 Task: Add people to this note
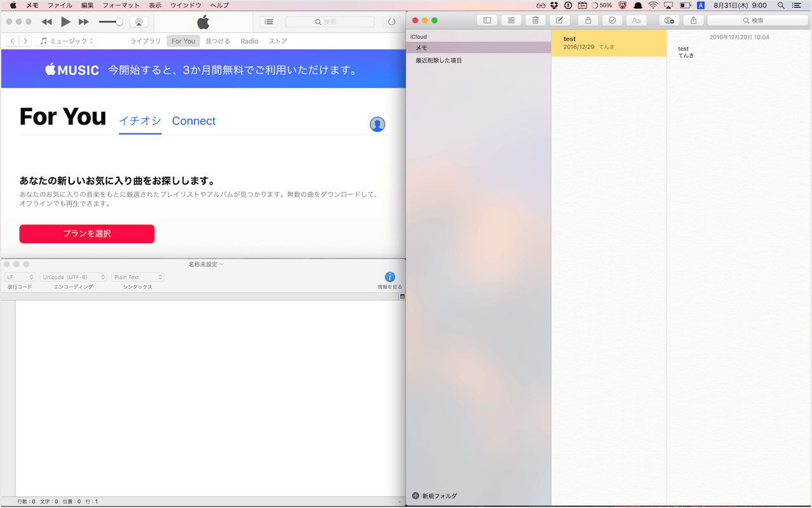[669, 20]
